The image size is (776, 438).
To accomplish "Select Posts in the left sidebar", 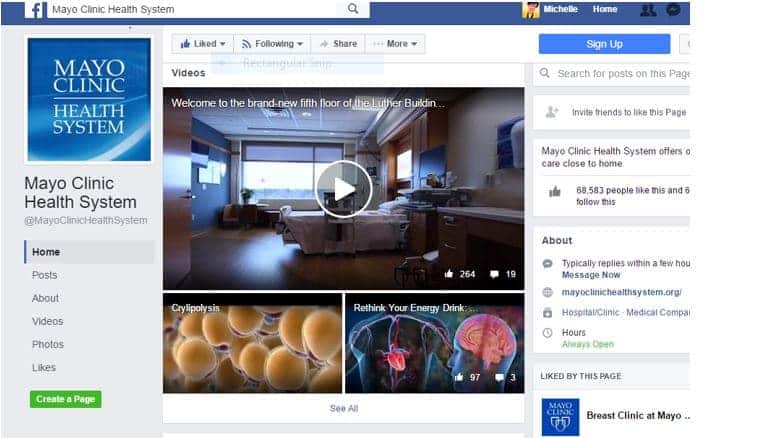I will pyautogui.click(x=45, y=275).
